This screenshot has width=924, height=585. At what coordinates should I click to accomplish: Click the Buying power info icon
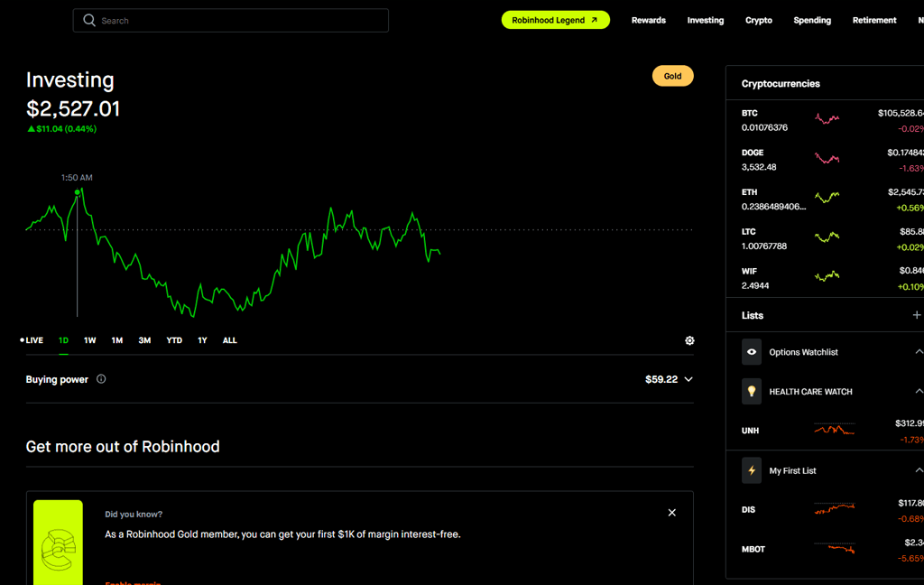coord(101,379)
